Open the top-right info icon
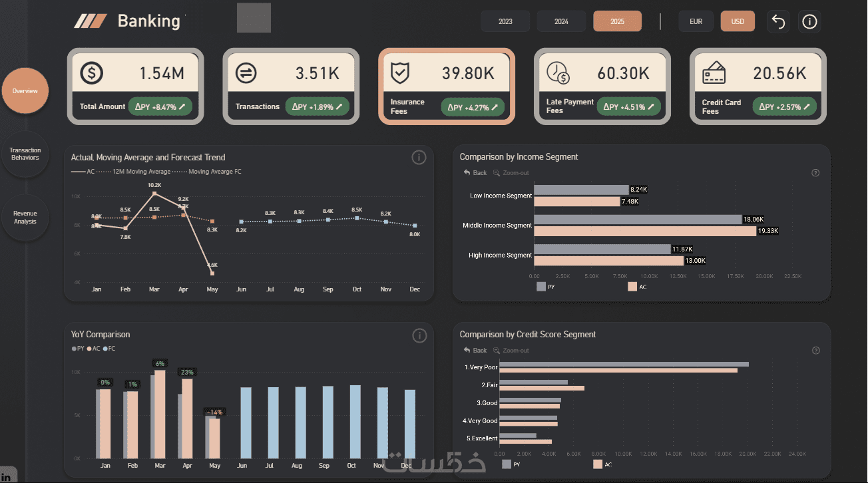 pyautogui.click(x=809, y=21)
